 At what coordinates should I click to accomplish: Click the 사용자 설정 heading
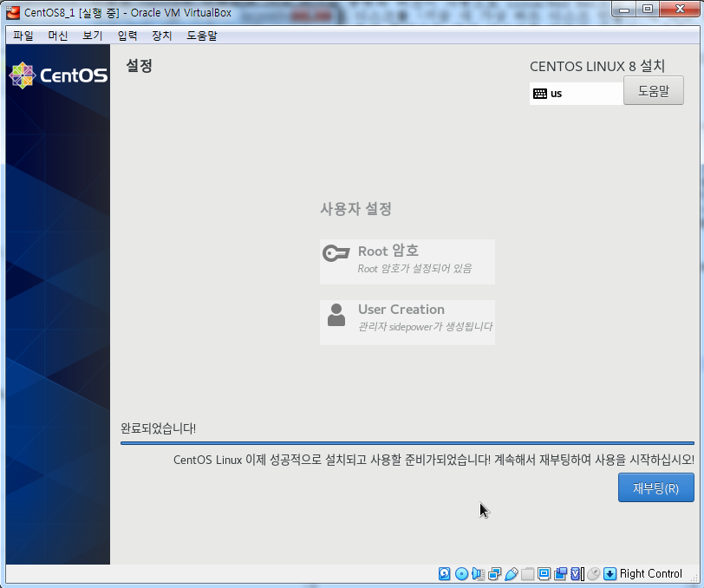[355, 209]
